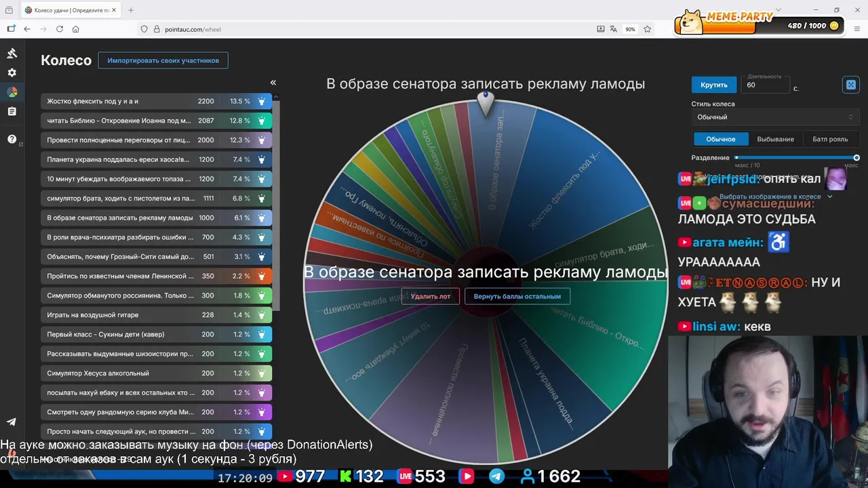Screen dimensions: 868x488
Task: Highlight lot 'Провести полноценные переговоры'
Action: coord(262,140)
